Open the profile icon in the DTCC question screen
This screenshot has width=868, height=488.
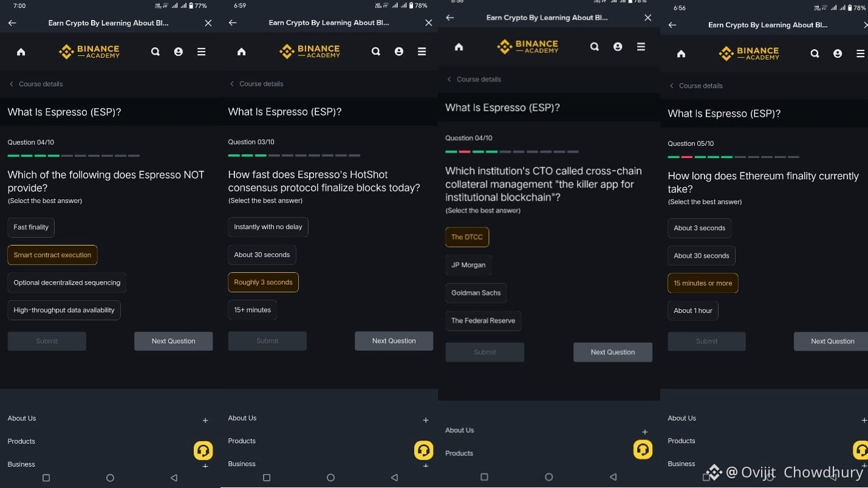[618, 47]
